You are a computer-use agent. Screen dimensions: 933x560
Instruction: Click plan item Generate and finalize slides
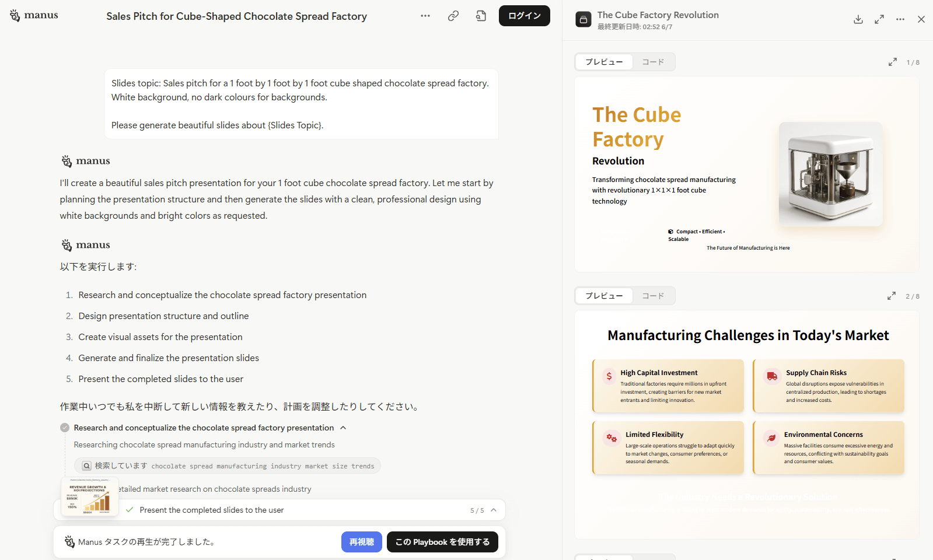pyautogui.click(x=169, y=358)
